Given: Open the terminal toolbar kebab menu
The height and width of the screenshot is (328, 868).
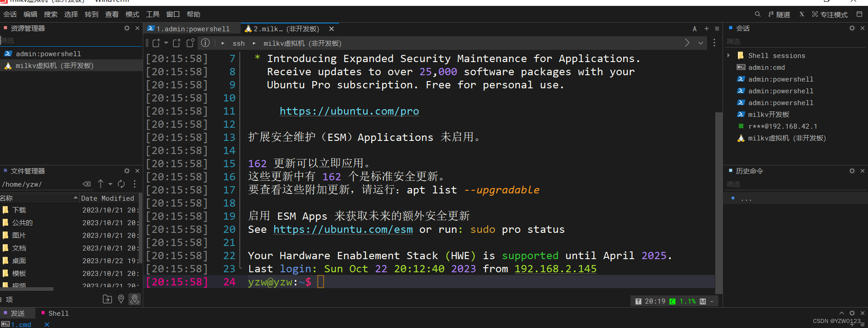Looking at the screenshot, I should click(714, 43).
